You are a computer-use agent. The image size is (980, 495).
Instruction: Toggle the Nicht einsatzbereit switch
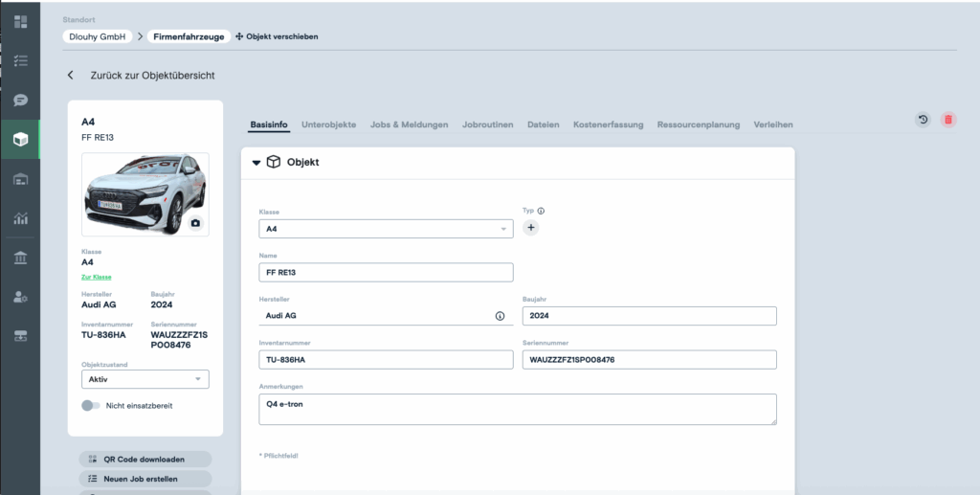(91, 406)
